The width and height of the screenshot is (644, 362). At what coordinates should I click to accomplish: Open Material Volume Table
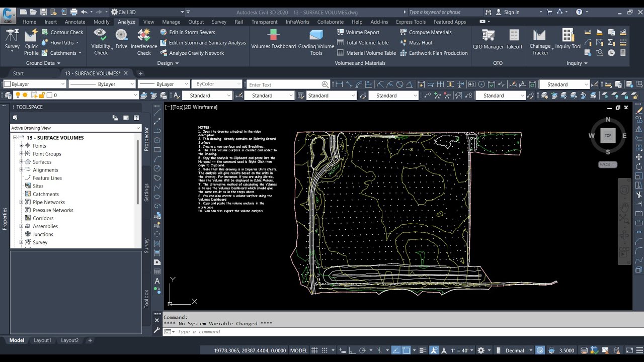(366, 53)
